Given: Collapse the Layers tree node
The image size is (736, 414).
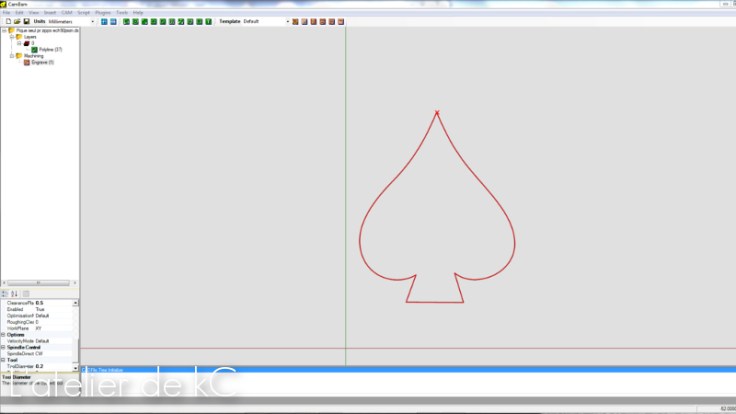Looking at the screenshot, I should [x=11, y=37].
